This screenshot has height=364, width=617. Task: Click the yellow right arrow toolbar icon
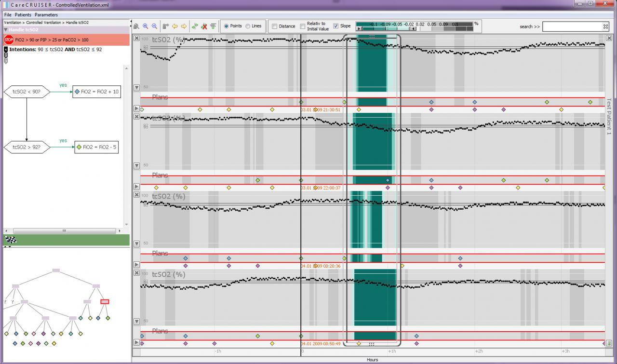pyautogui.click(x=184, y=27)
